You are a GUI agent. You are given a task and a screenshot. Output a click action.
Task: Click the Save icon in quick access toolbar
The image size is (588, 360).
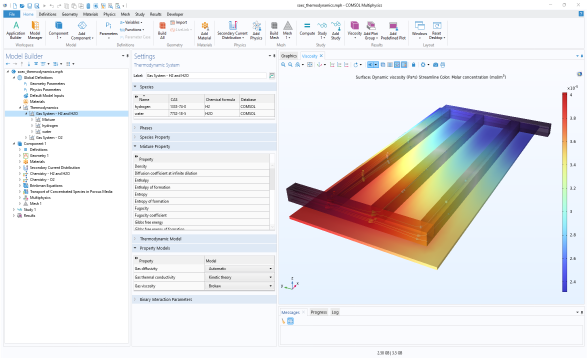click(30, 6)
